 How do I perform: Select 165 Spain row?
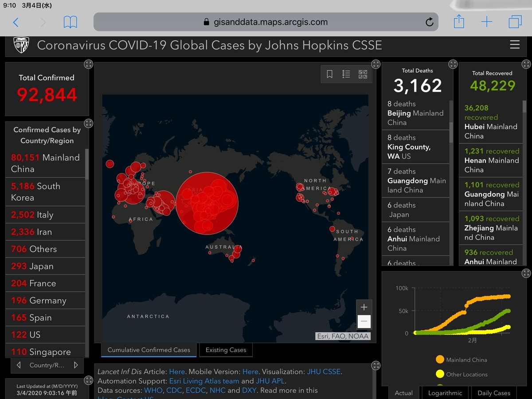tap(45, 317)
